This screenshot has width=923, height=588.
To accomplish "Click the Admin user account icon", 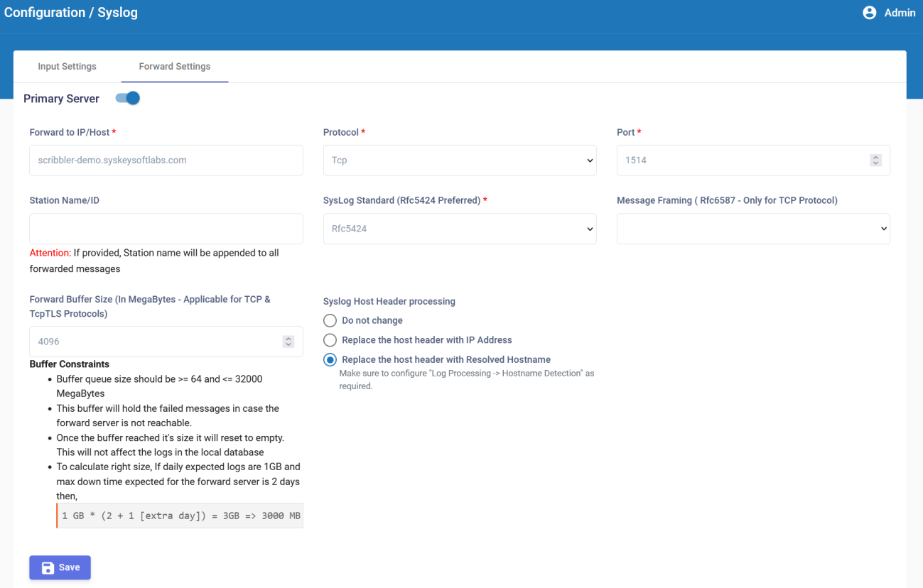I will [x=869, y=13].
